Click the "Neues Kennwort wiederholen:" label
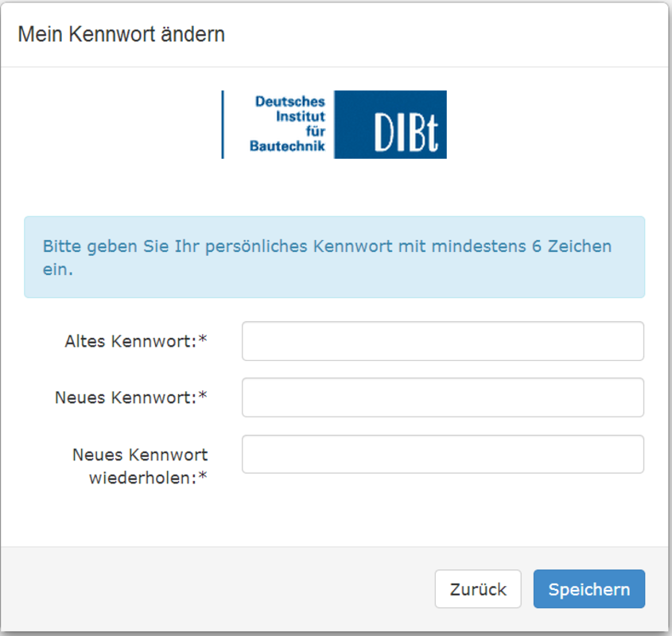This screenshot has width=672, height=636. [x=140, y=466]
